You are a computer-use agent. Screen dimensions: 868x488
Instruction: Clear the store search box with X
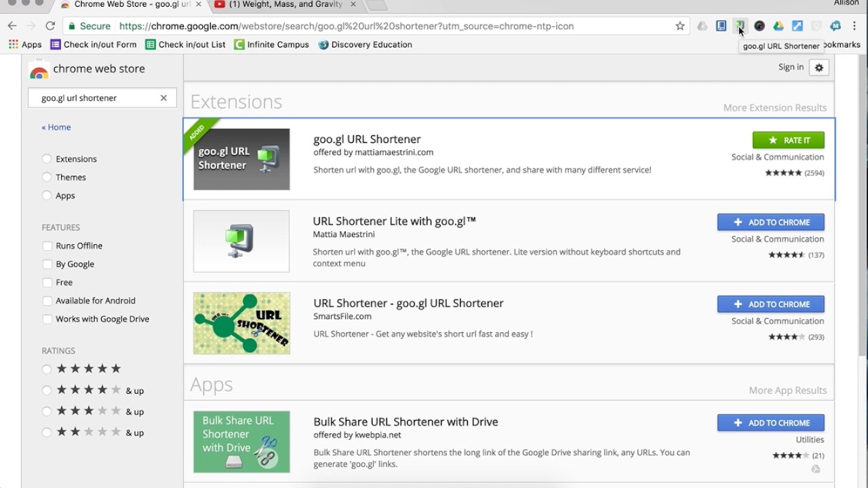[x=163, y=98]
